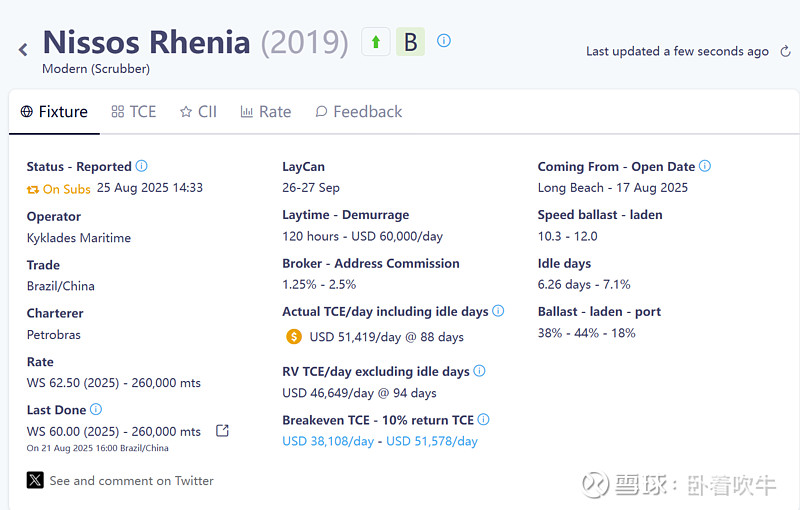The height and width of the screenshot is (510, 800).
Task: Click the 6.26 days - 7.1% idle value
Action: pyautogui.click(x=584, y=285)
